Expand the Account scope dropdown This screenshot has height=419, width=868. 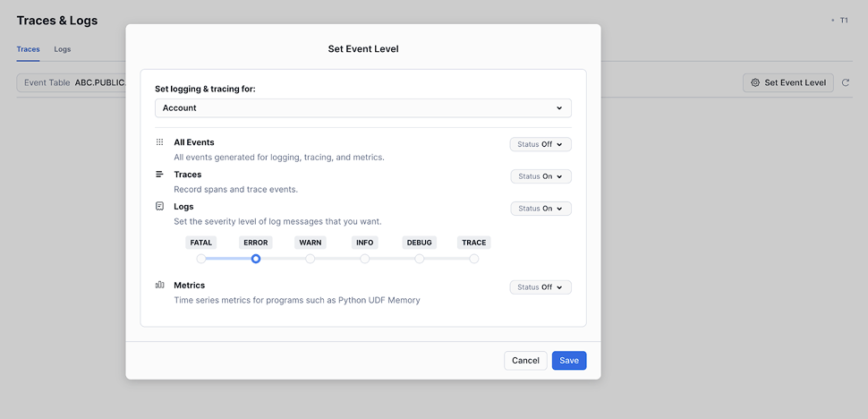click(362, 108)
